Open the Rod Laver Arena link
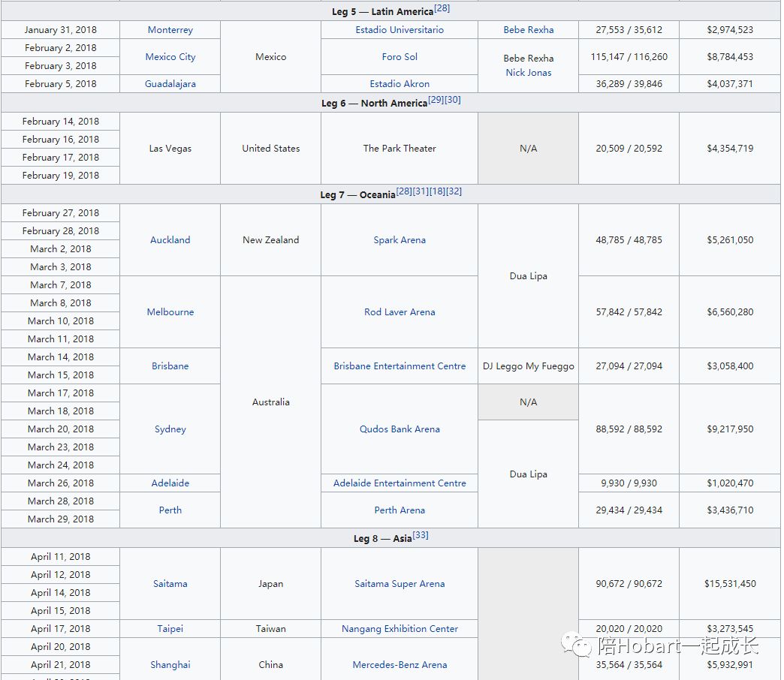This screenshot has width=784, height=680. [x=400, y=312]
